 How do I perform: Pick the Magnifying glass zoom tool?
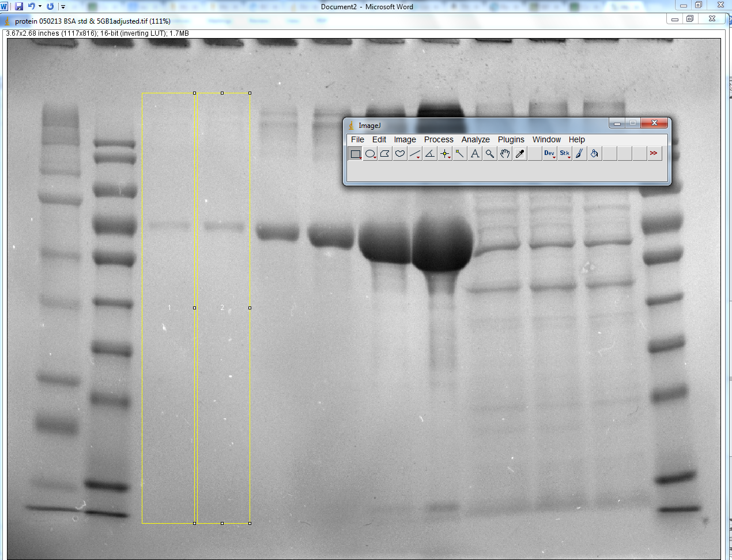click(490, 154)
